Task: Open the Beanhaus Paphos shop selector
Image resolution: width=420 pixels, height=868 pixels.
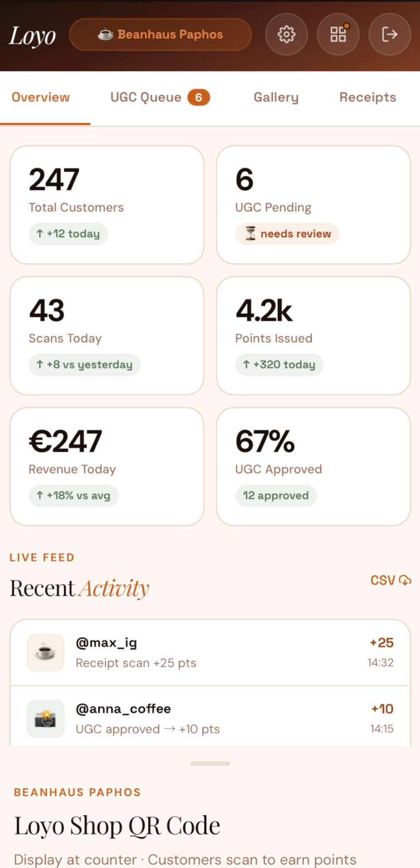Action: click(161, 34)
